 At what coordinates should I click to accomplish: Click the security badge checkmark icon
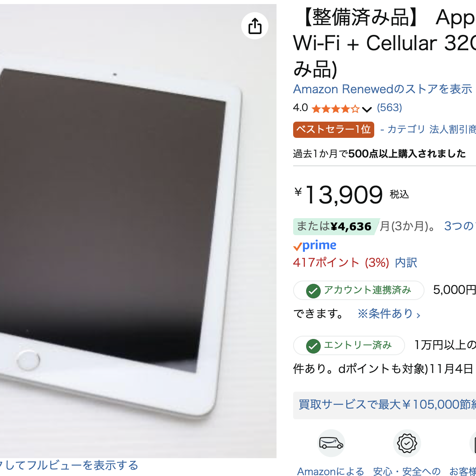pyautogui.click(x=407, y=443)
